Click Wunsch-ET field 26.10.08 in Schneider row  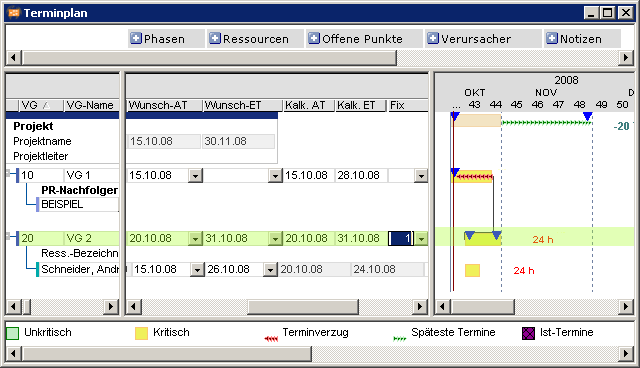(234, 269)
